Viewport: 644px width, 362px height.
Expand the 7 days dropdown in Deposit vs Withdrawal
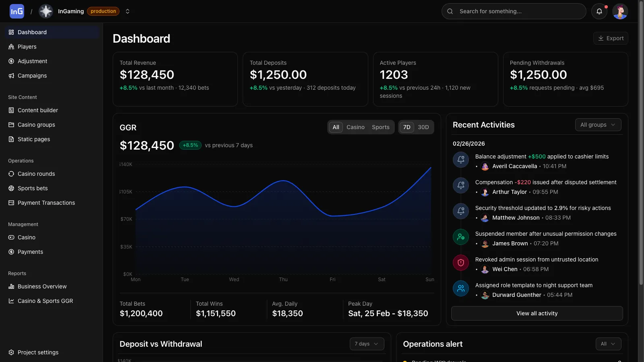pos(366,344)
